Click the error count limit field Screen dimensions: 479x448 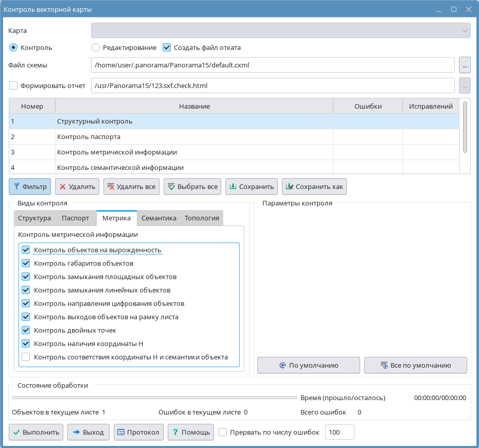(x=340, y=432)
